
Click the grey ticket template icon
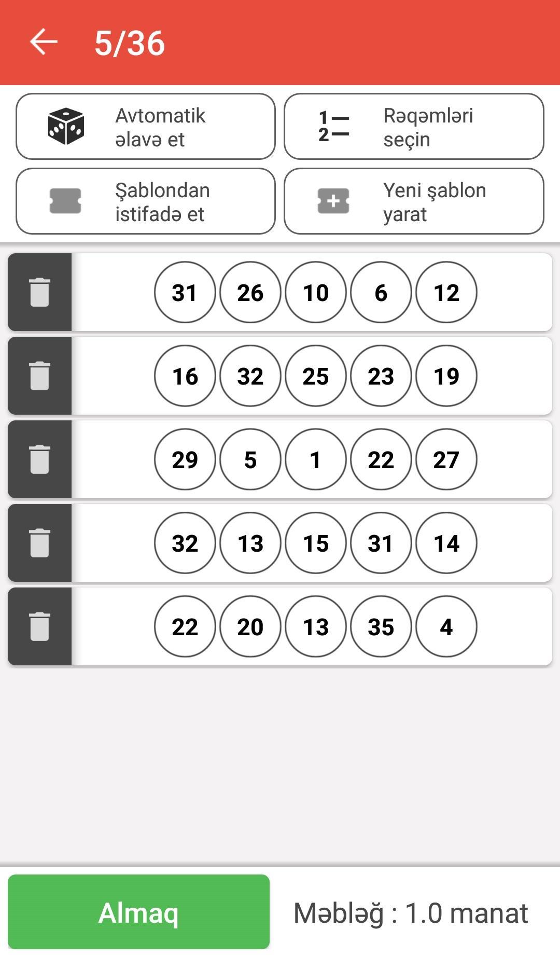[65, 201]
